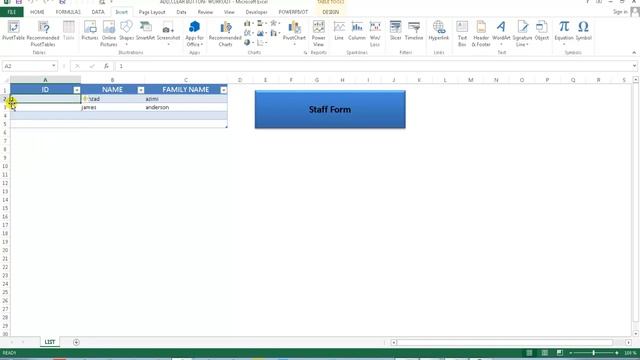Open the FAMILY NAME filter dropdown
This screenshot has height=360, width=640.
[x=224, y=90]
